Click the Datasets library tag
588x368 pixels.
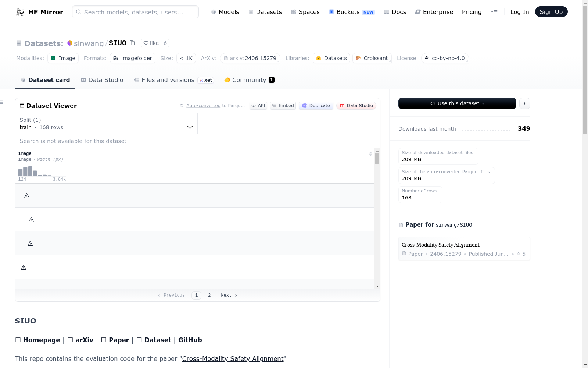click(331, 58)
